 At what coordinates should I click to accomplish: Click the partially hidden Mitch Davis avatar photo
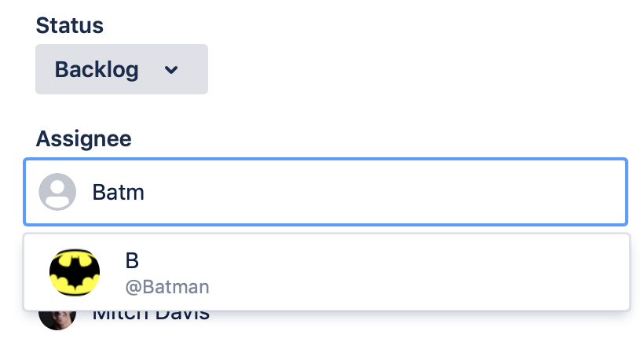point(57,321)
